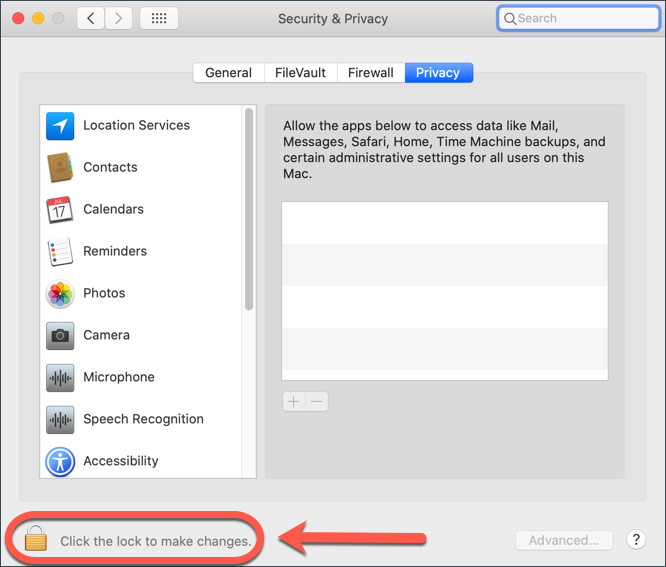Select "Calendars" label in the list
The width and height of the screenshot is (666, 567).
coord(113,209)
